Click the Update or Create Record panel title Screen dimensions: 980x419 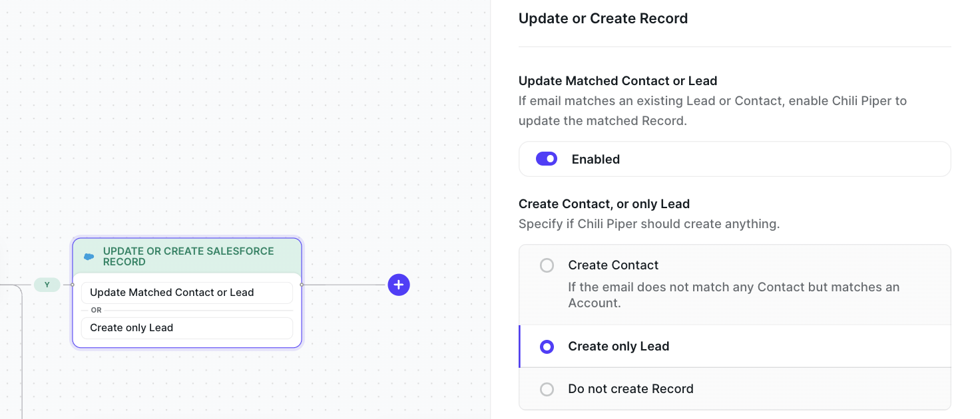tap(603, 19)
